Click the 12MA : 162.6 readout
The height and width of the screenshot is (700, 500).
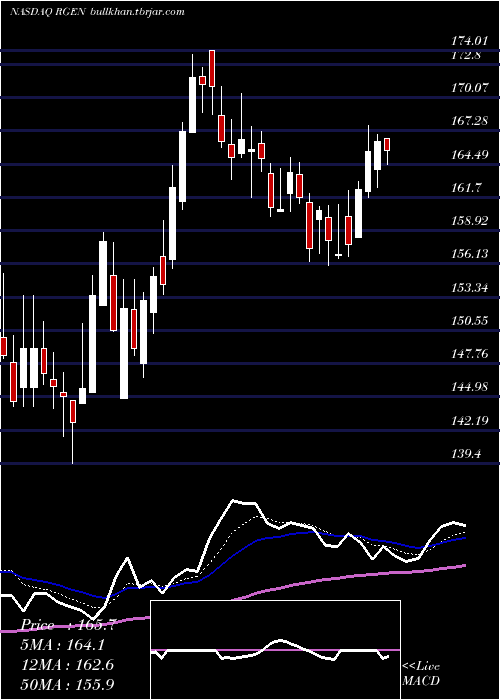click(x=68, y=665)
